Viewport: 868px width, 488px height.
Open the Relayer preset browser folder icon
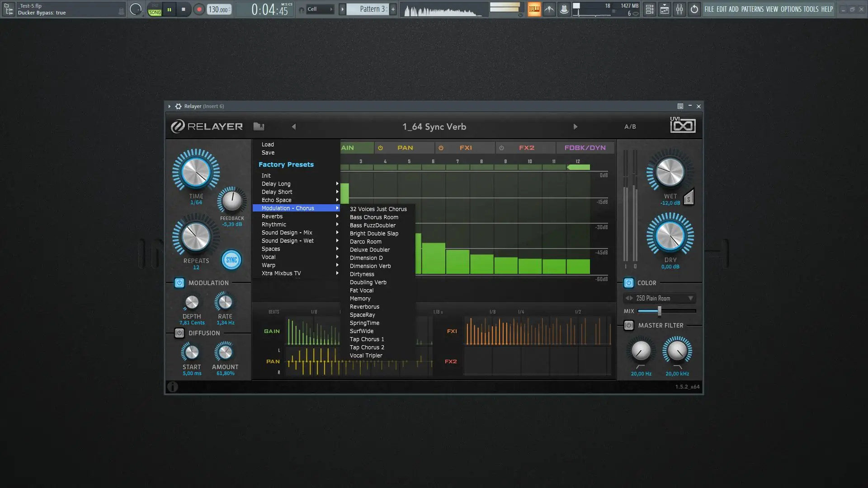click(x=258, y=127)
